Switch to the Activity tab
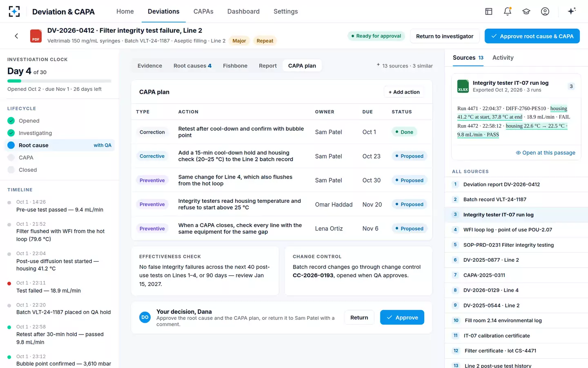This screenshot has height=368, width=588. [x=503, y=58]
